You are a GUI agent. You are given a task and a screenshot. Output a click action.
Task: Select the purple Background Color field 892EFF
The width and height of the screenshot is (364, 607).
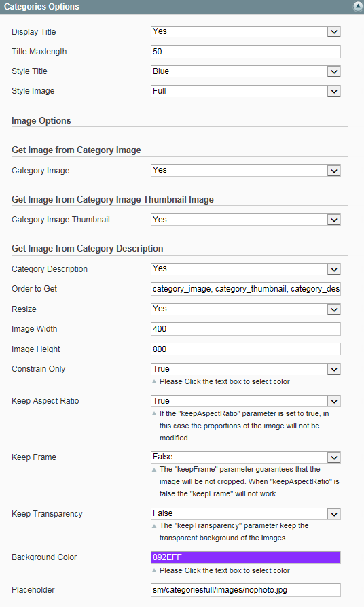[x=246, y=557]
